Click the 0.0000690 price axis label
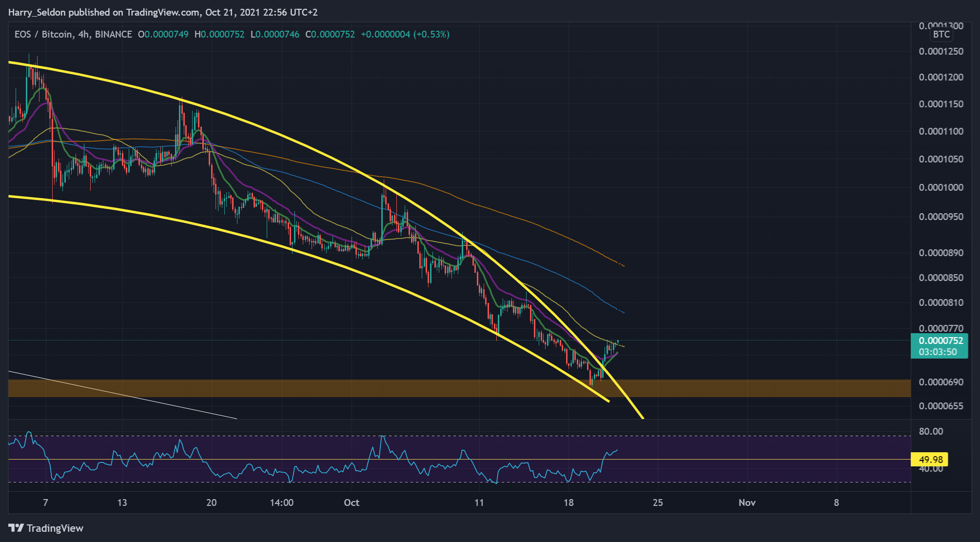 click(x=941, y=382)
